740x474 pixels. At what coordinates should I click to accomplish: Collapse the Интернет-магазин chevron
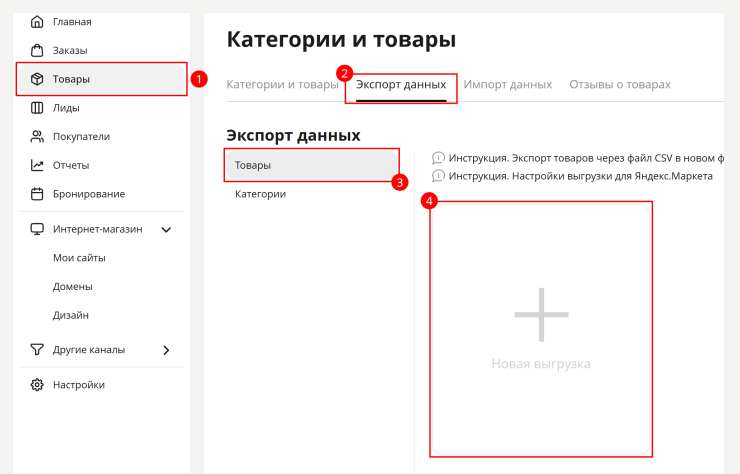pyautogui.click(x=166, y=229)
